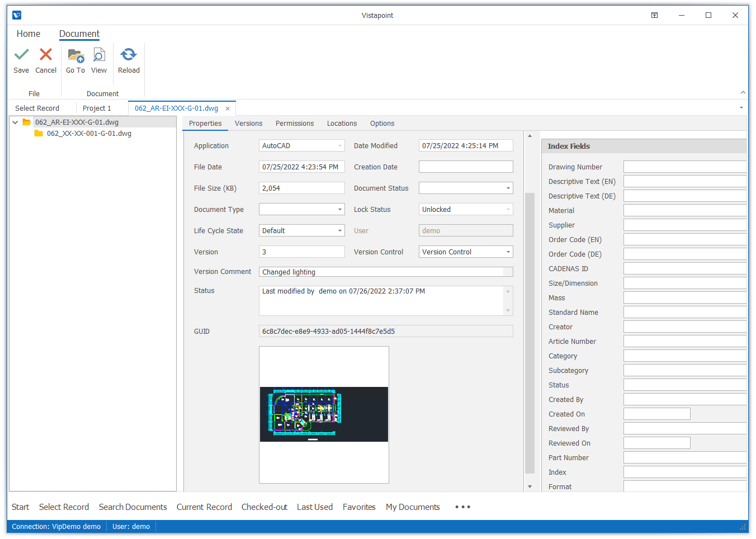Click the Save icon in the ribbon

pyautogui.click(x=21, y=56)
